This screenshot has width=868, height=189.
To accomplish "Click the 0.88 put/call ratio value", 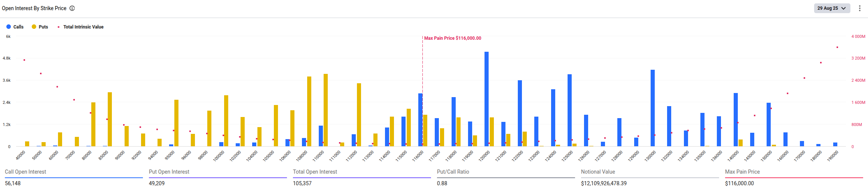I will pyautogui.click(x=442, y=183).
